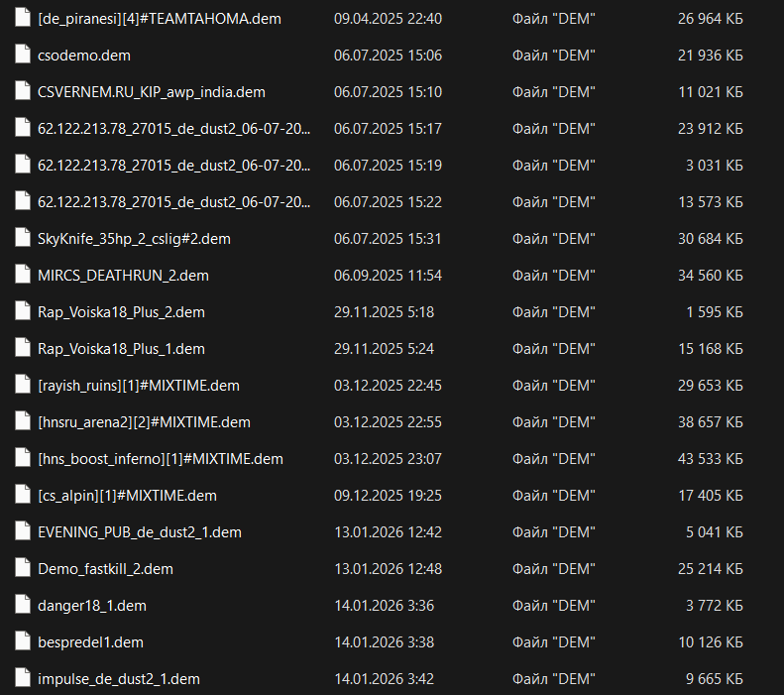Click the de_dust2 demo dated 06.07.2025 15:19

point(173,166)
